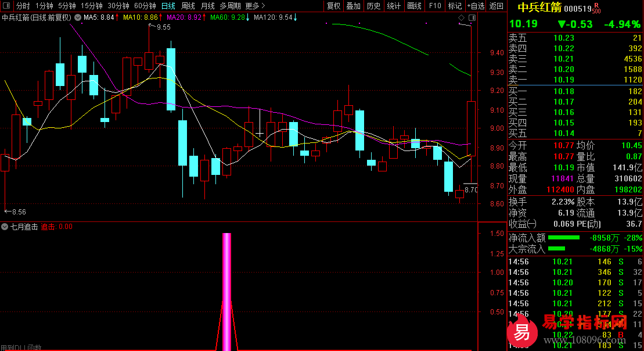The height and width of the screenshot is (351, 644).
Task: Activate the 画线 drawing tool button
Action: [x=414, y=6]
